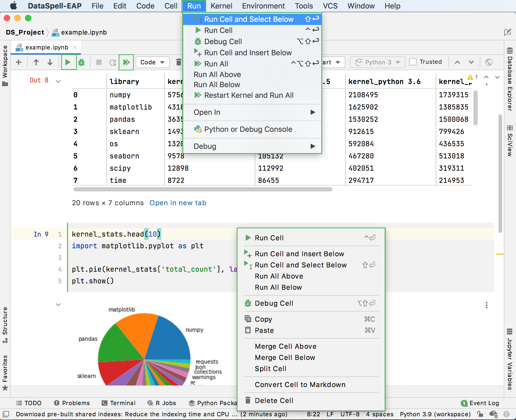Click the Debug Cell bug toolbar icon
This screenshot has height=420, width=516.
[x=82, y=62]
